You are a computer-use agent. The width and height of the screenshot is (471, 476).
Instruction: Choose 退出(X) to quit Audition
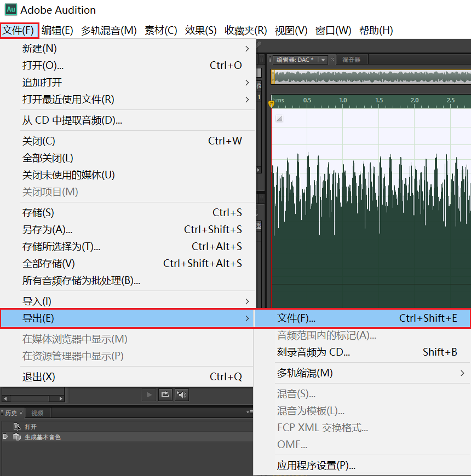127,377
